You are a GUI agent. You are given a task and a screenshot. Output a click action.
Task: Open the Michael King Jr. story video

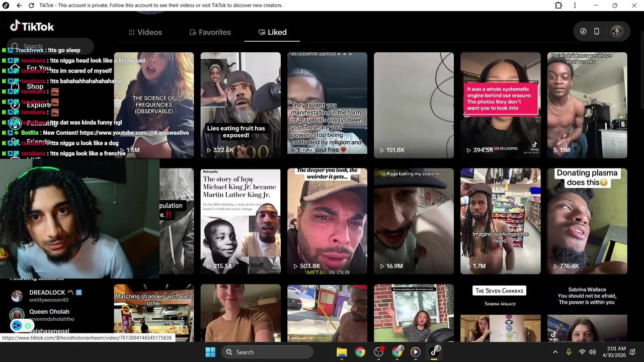(x=240, y=221)
